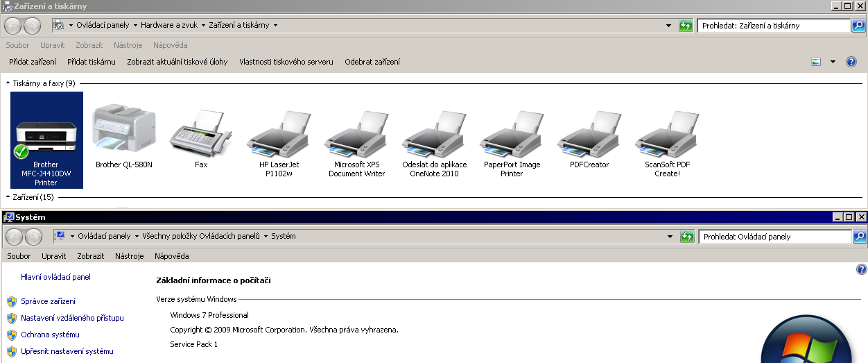The image size is (868, 363).
Task: Click devices location icon in upper address bar
Action: pyautogui.click(x=59, y=26)
